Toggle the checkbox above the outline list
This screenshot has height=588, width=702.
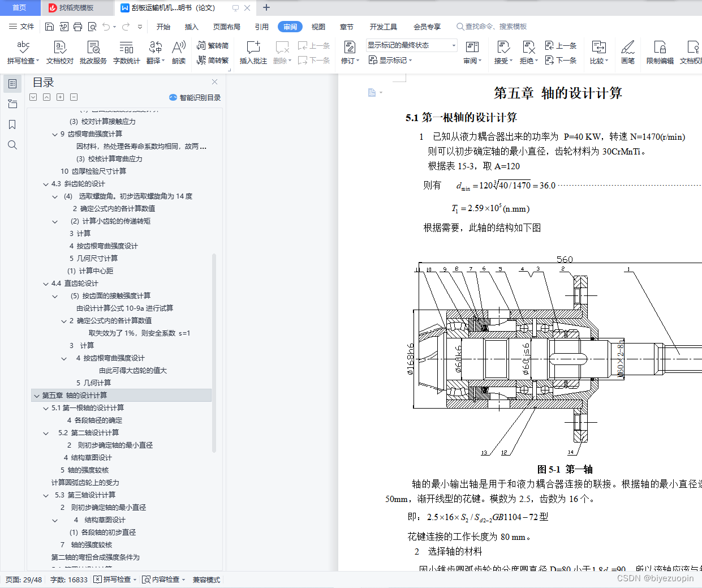tap(33, 97)
